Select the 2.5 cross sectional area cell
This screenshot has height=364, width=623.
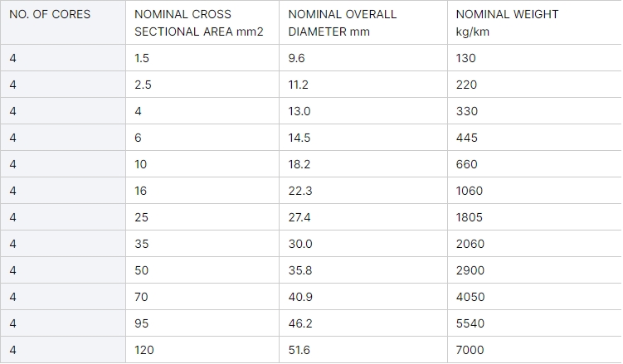pyautogui.click(x=202, y=85)
